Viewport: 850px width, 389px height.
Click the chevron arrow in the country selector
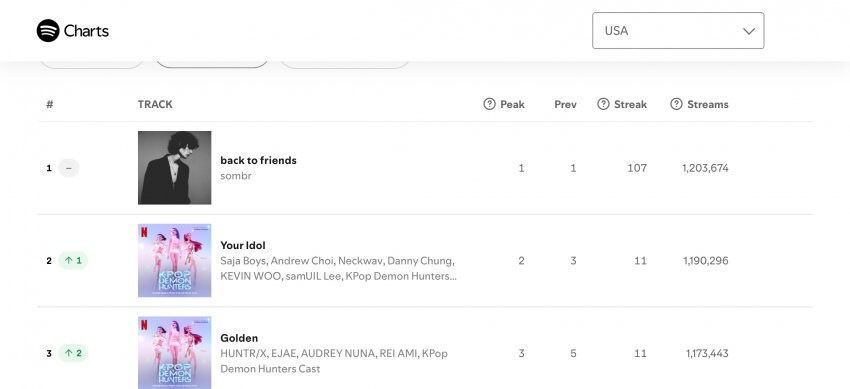pyautogui.click(x=749, y=31)
